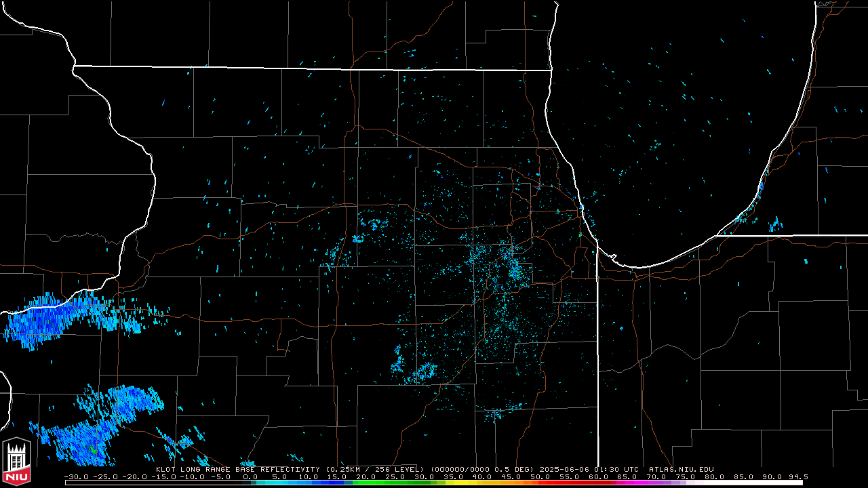Pick the red segment of the reflectivity scale
The width and height of the screenshot is (868, 488).
pyautogui.click(x=575, y=483)
